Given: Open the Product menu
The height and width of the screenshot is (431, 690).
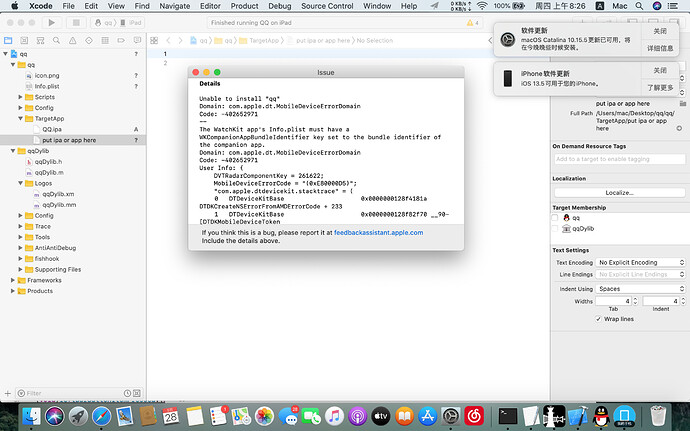Looking at the screenshot, I should (x=244, y=6).
